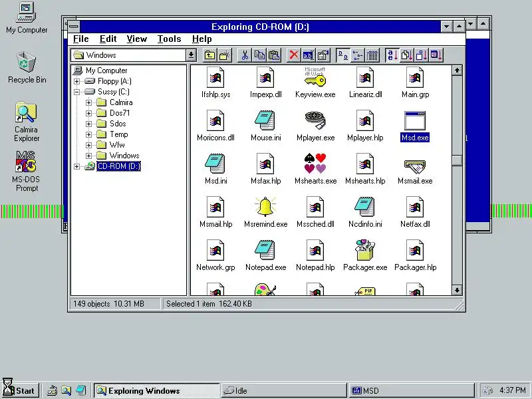
Task: Switch to Idle taskbar button
Action: [284, 390]
